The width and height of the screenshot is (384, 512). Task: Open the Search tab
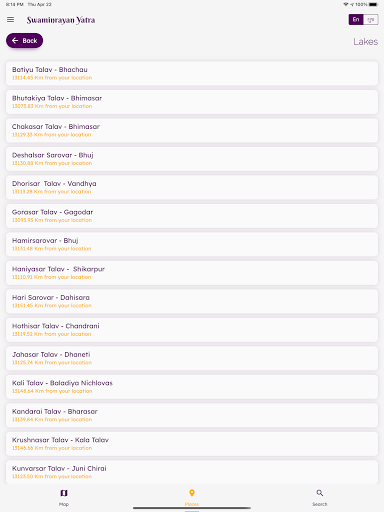[x=320, y=498]
